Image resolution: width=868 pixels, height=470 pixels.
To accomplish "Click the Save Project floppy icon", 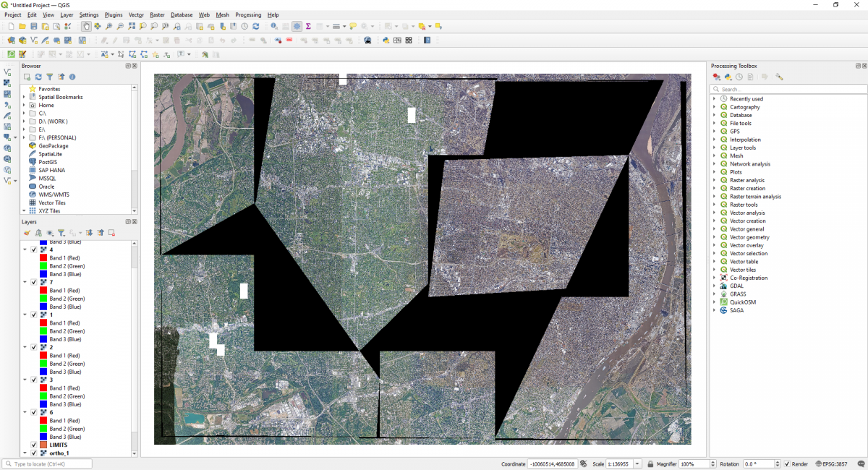I will [x=34, y=26].
